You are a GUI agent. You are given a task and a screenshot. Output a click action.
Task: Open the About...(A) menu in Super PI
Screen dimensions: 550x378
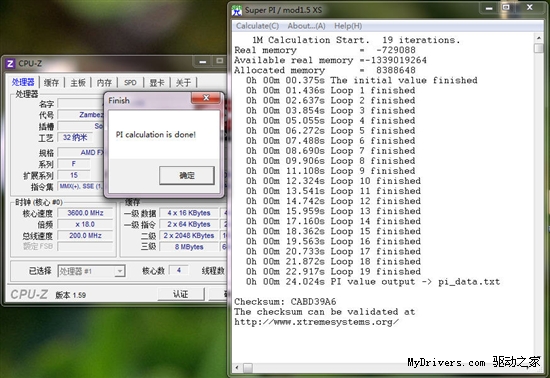[307, 26]
